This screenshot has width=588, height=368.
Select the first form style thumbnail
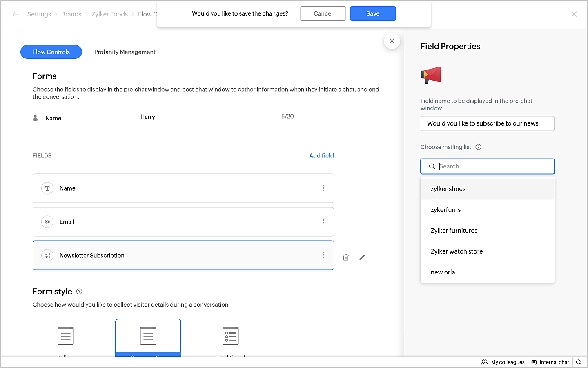[x=66, y=336]
